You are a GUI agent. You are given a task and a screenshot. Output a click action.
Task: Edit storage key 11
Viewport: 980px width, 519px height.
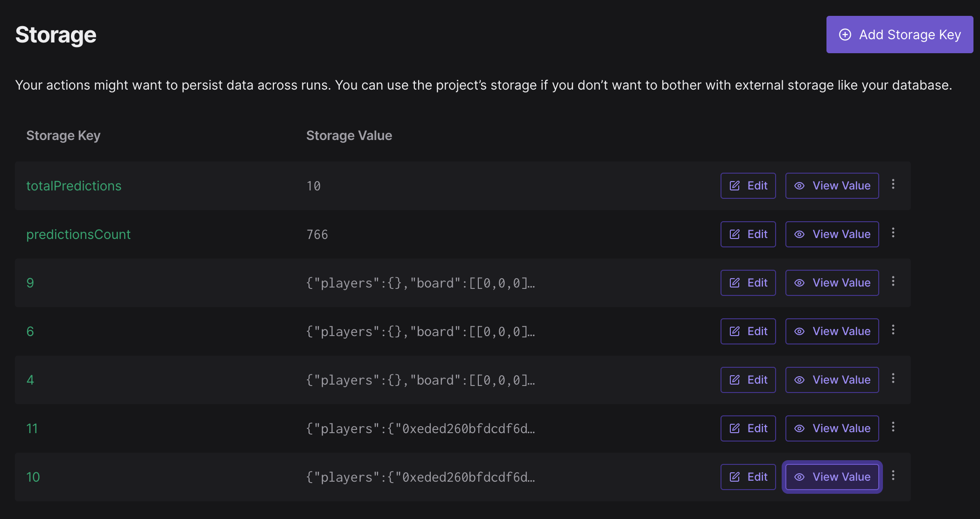(748, 428)
